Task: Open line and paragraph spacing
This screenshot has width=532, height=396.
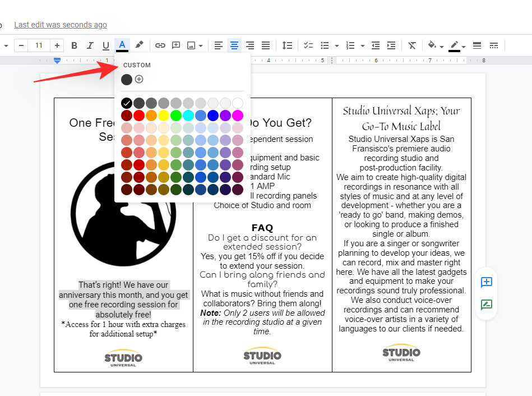Action: click(x=287, y=45)
